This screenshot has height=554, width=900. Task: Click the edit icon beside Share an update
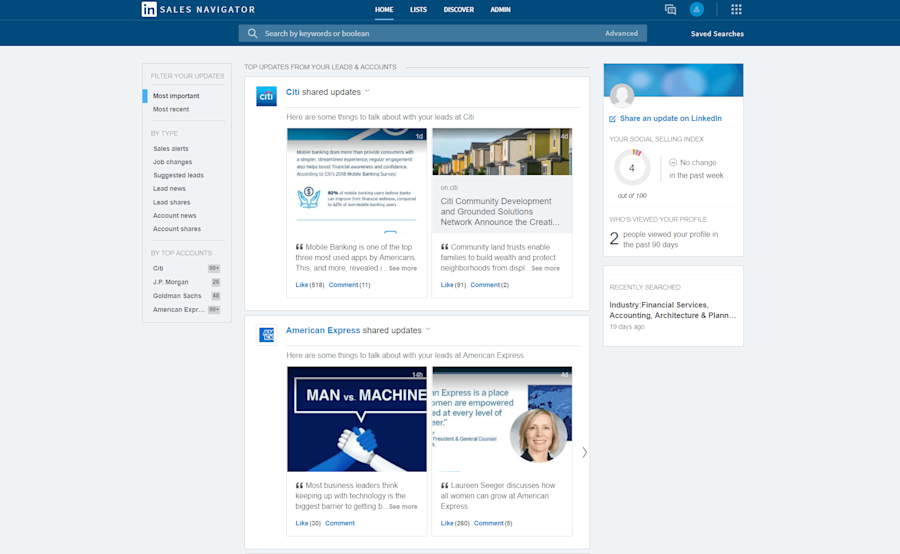click(612, 119)
